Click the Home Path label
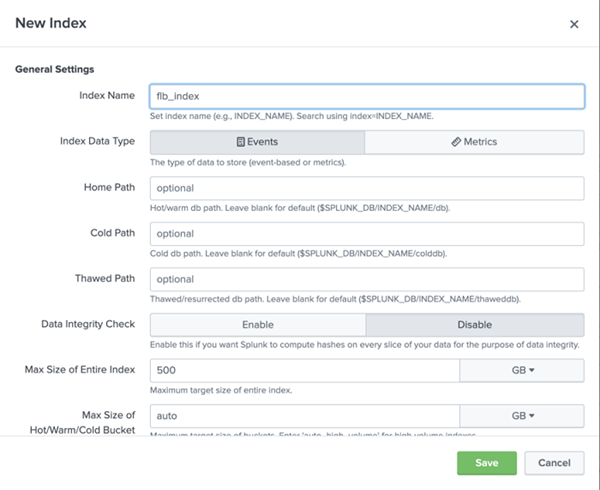 coord(109,187)
